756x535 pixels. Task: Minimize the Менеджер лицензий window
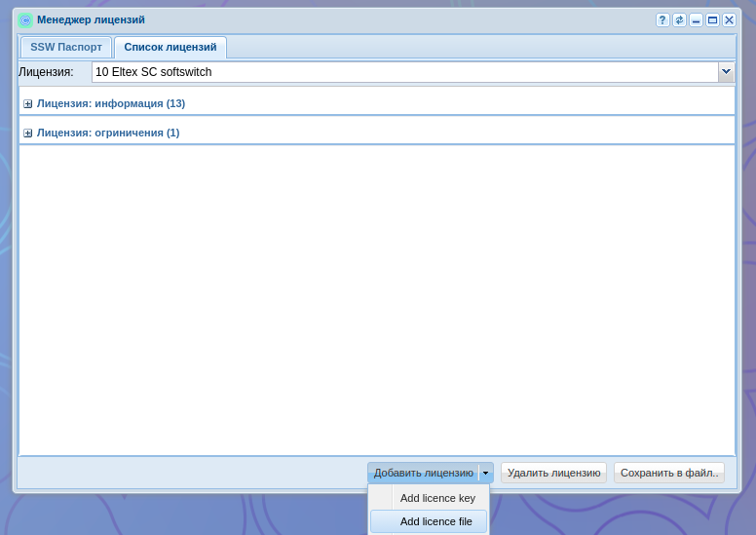click(x=696, y=19)
